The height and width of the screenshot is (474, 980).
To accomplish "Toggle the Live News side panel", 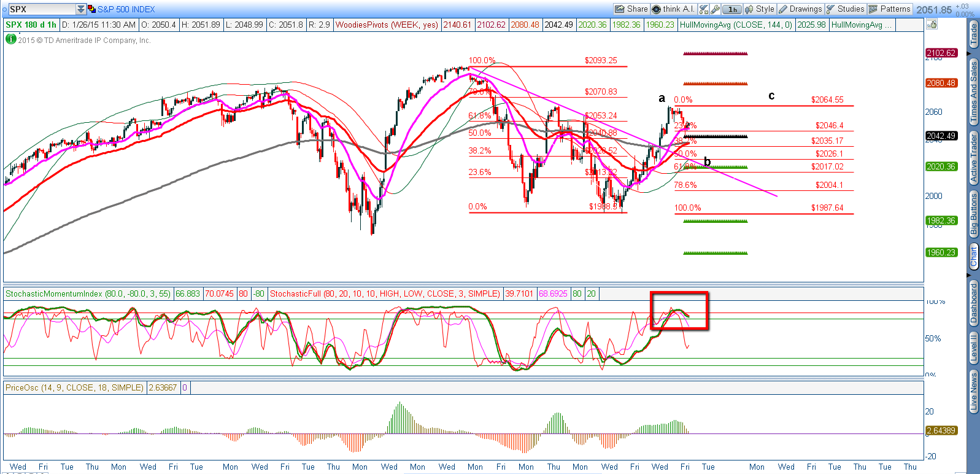I will click(973, 391).
